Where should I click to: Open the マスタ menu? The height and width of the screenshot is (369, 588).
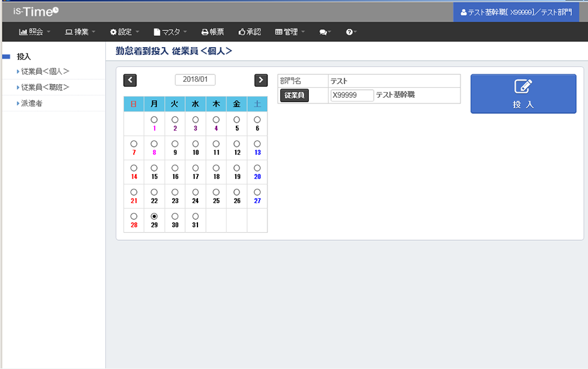tap(170, 32)
